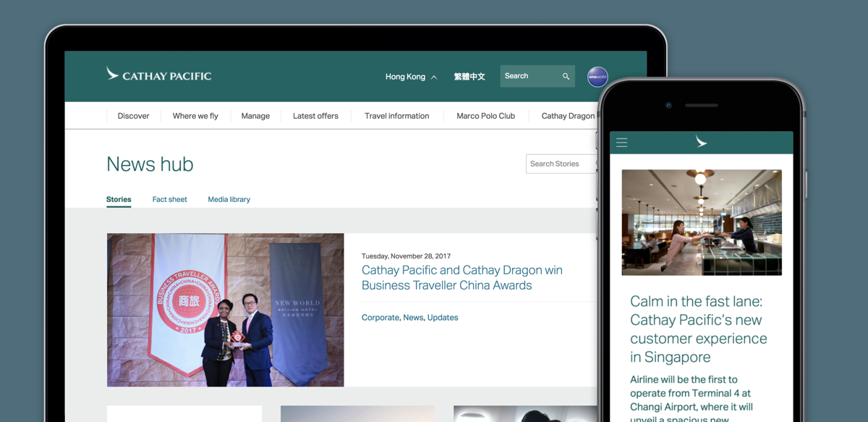Focus the header Search field
The image size is (868, 422).
[x=537, y=76]
